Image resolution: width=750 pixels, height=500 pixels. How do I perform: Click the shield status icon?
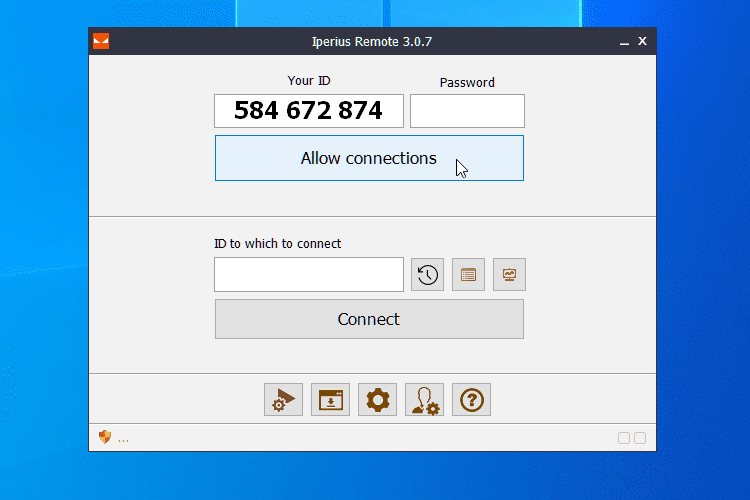[x=105, y=437]
